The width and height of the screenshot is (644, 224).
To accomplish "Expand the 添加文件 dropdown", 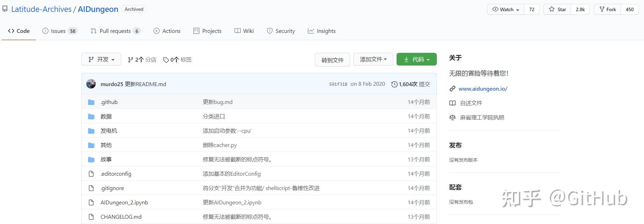I will pyautogui.click(x=373, y=59).
